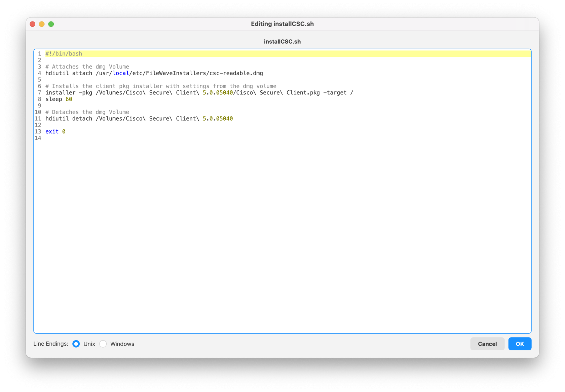Click line number 14 in the gutter
This screenshot has height=392, width=565.
(38, 138)
